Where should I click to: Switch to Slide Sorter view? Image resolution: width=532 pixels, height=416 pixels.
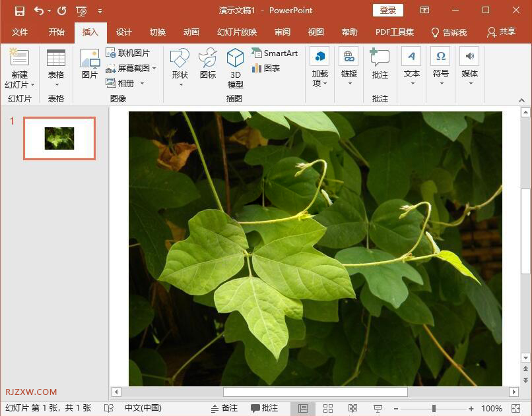(328, 407)
